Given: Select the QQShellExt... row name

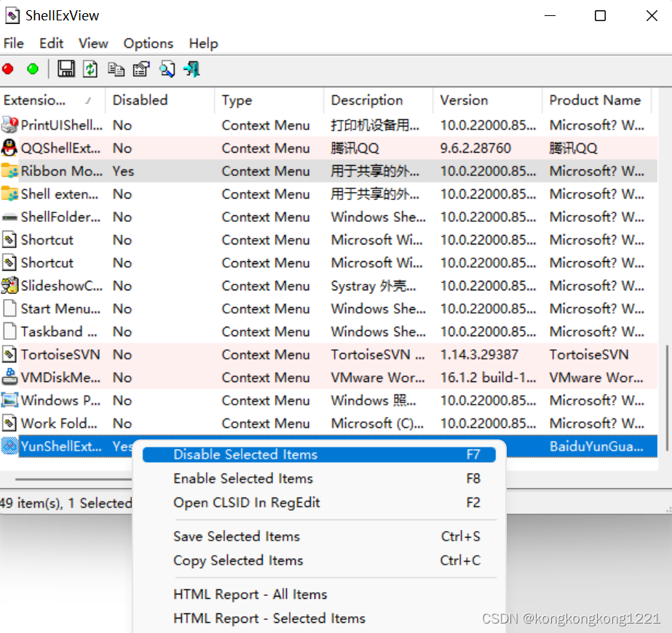Looking at the screenshot, I should pos(61,148).
